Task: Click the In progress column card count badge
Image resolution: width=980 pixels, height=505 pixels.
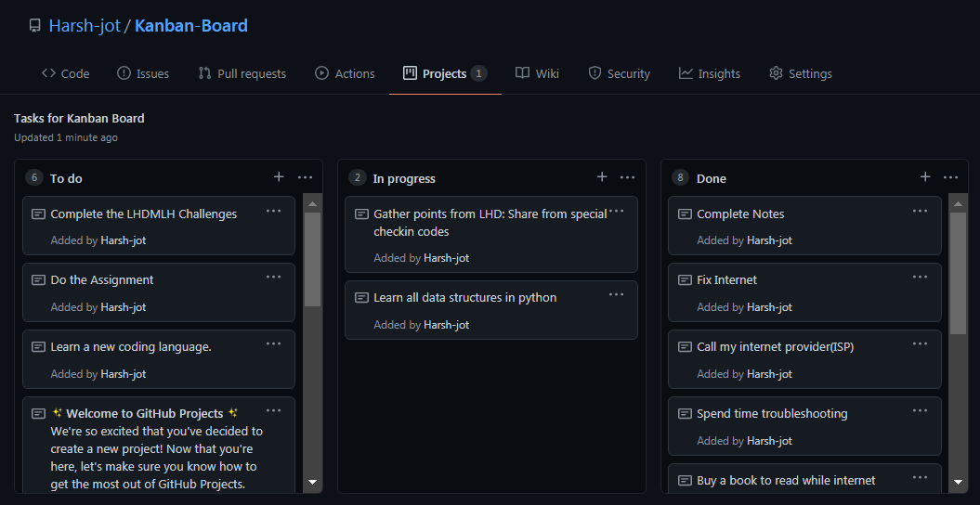Action: tap(357, 178)
